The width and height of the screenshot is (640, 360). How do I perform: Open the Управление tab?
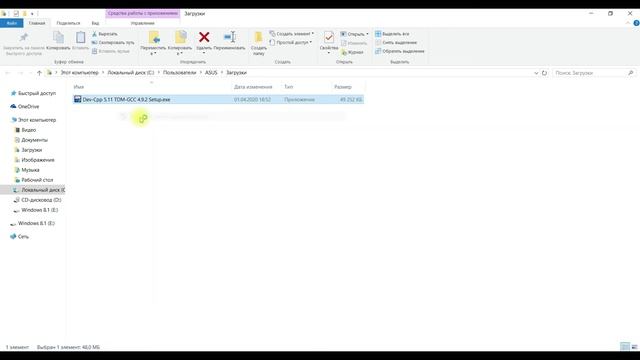pos(142,23)
